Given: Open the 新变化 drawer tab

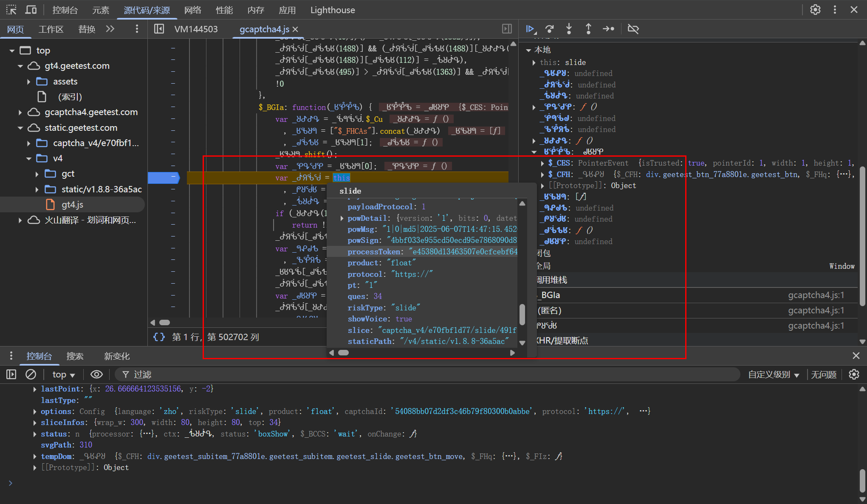Looking at the screenshot, I should pos(117,356).
